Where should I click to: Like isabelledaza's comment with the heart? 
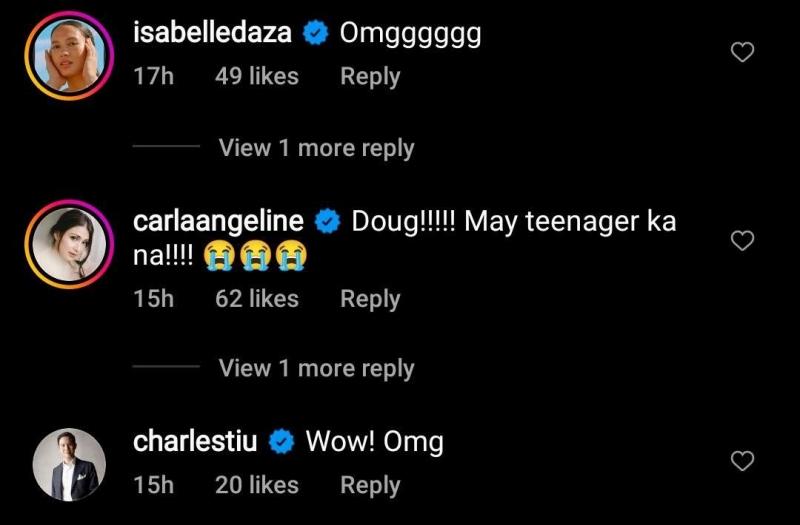[742, 53]
